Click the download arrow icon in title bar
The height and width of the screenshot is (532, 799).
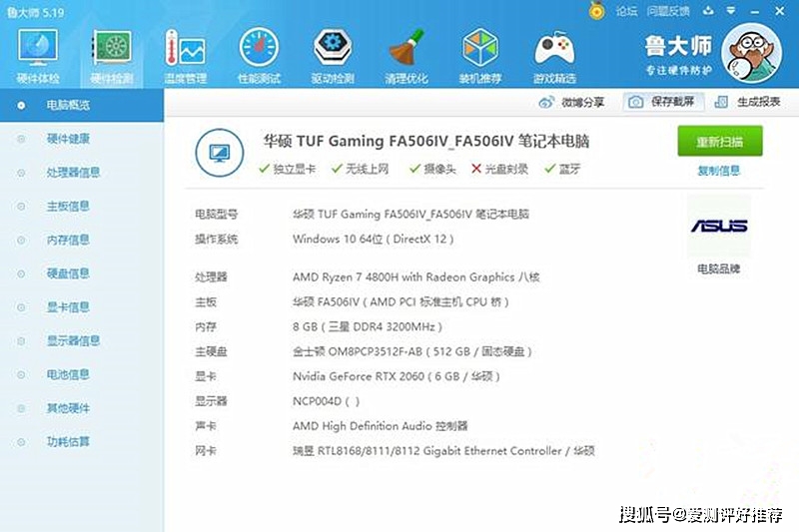708,11
